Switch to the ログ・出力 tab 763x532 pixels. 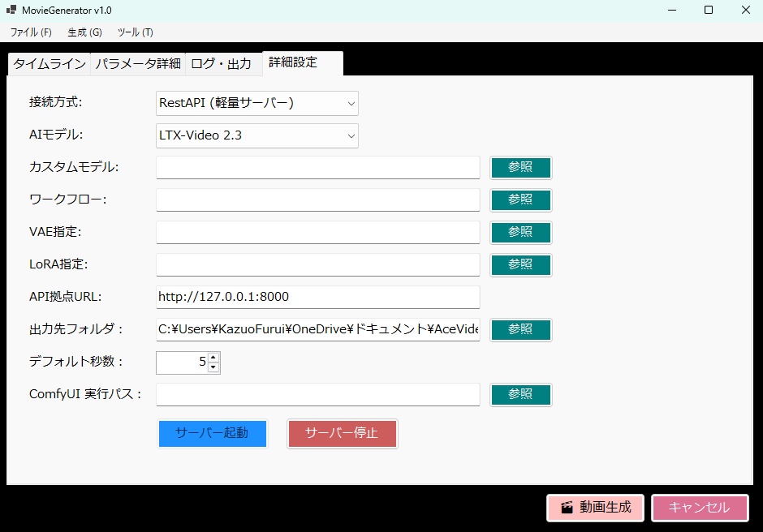[x=223, y=64]
